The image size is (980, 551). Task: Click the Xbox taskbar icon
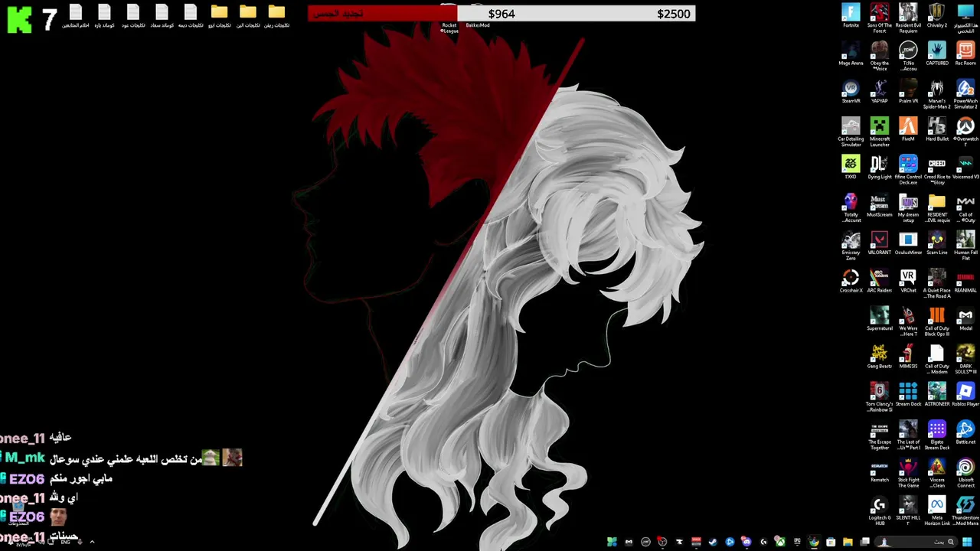click(780, 542)
